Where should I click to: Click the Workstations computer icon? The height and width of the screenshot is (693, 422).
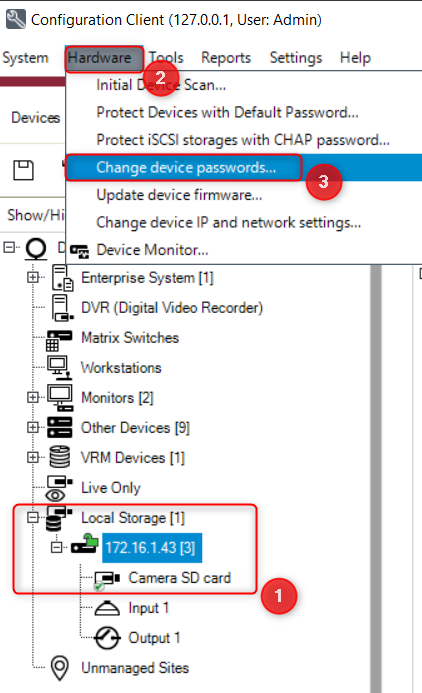pyautogui.click(x=59, y=368)
